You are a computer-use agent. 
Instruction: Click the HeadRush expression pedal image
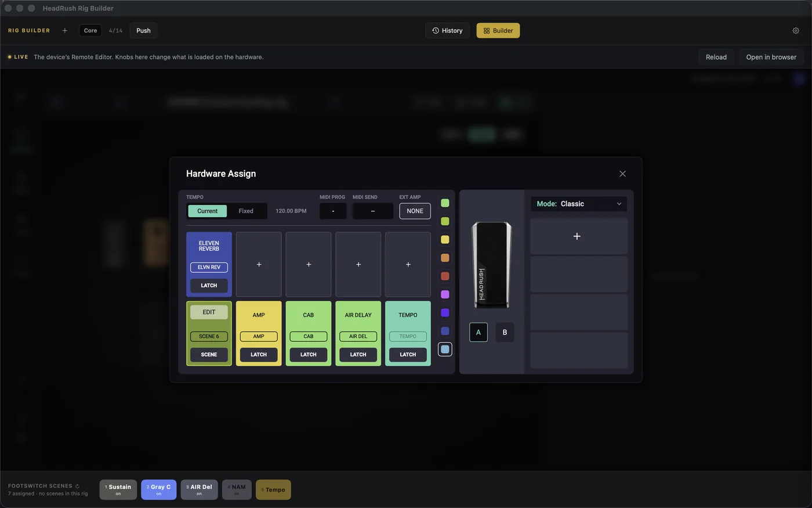point(492,264)
